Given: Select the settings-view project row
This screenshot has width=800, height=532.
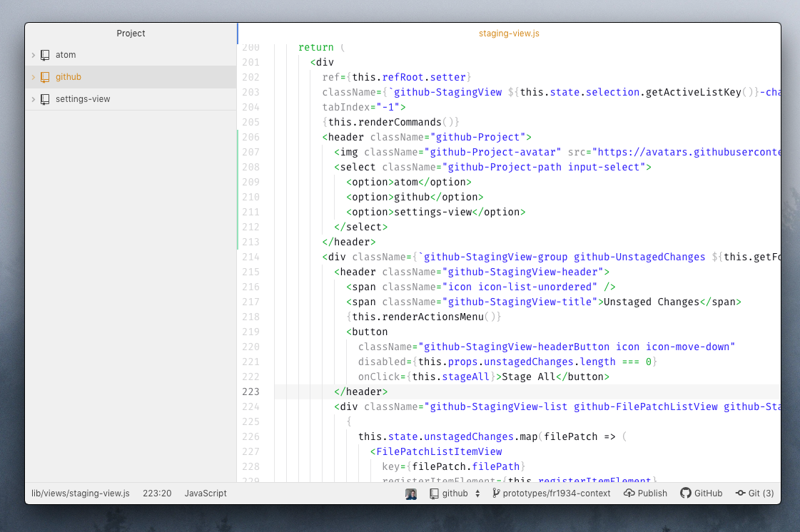Looking at the screenshot, I should point(131,99).
